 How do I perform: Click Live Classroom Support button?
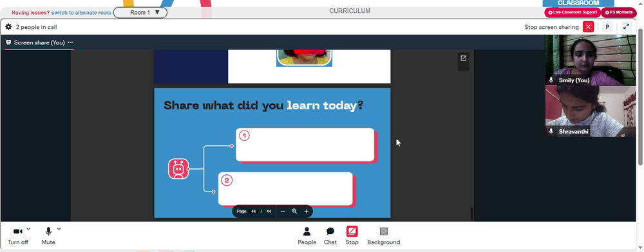(573, 13)
